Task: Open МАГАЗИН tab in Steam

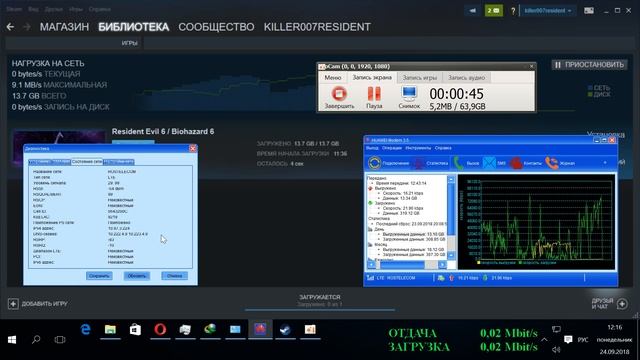Action: [x=64, y=27]
